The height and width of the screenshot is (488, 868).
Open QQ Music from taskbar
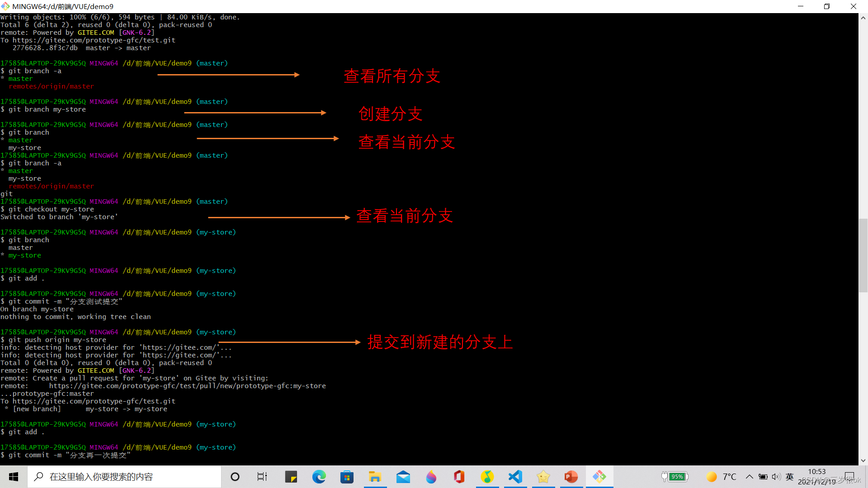coord(487,477)
